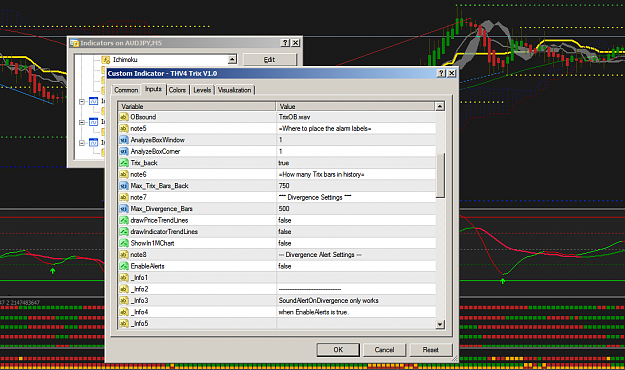Click the Max_Trix_Bars_Back integer icon
The width and height of the screenshot is (625, 370).
124,186
